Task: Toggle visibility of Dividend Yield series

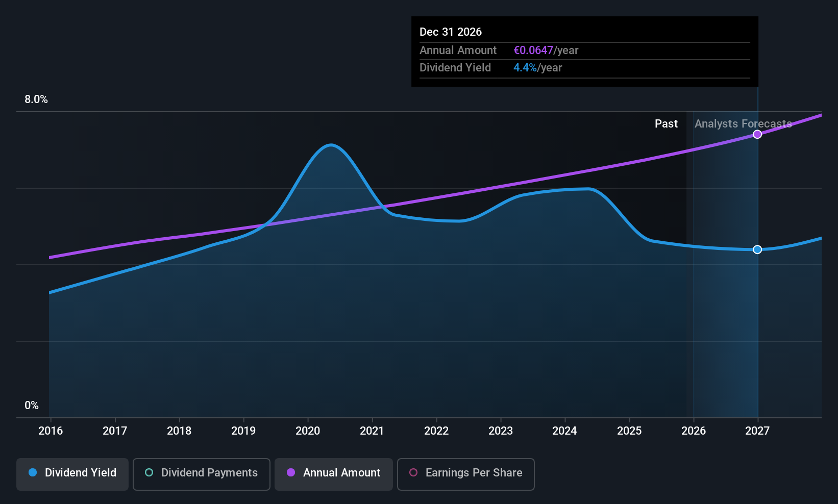Action: [72, 473]
